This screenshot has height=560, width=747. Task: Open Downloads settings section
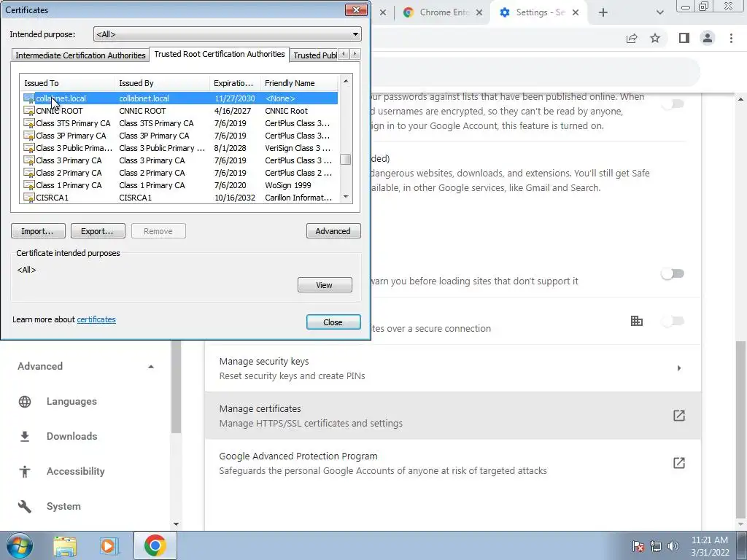point(71,436)
